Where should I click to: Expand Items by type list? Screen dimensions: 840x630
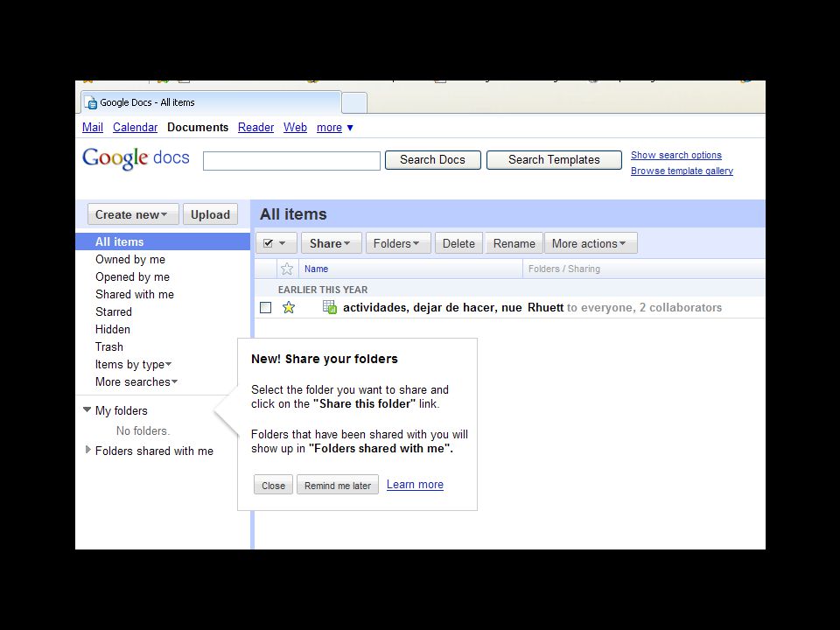(133, 364)
